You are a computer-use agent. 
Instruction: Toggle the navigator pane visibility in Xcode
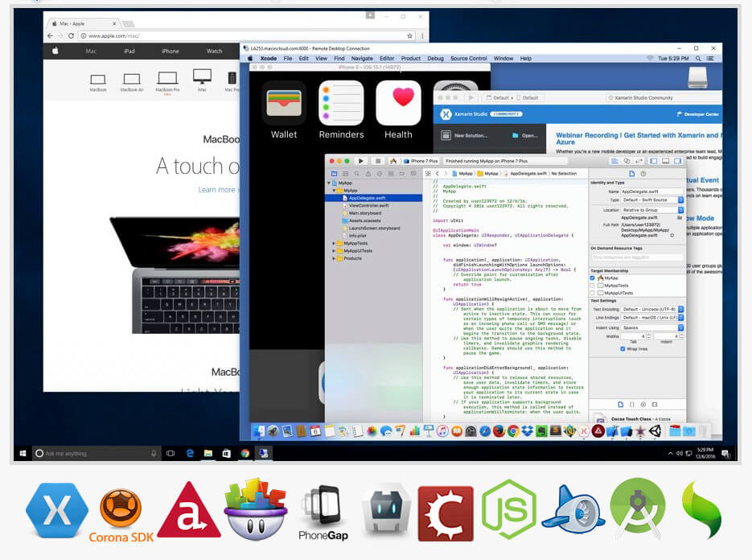pos(653,161)
